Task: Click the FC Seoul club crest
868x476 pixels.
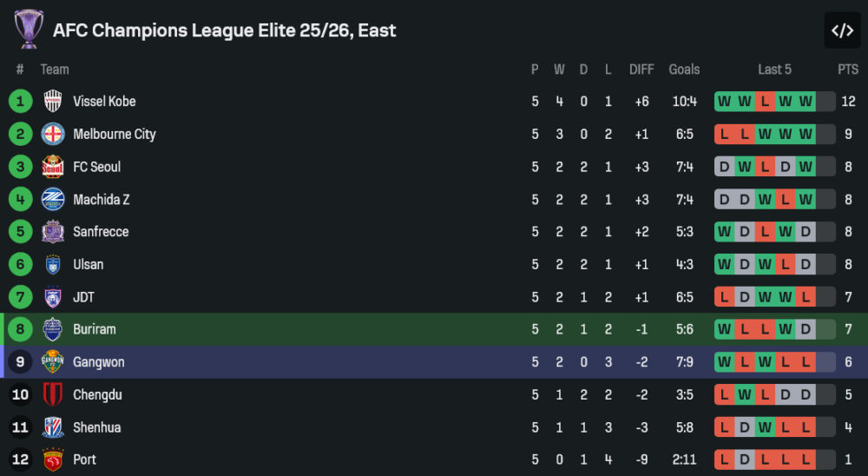Action: pos(53,167)
